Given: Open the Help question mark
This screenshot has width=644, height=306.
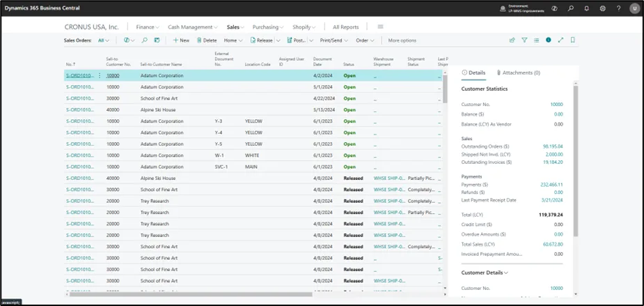Looking at the screenshot, I should [618, 8].
